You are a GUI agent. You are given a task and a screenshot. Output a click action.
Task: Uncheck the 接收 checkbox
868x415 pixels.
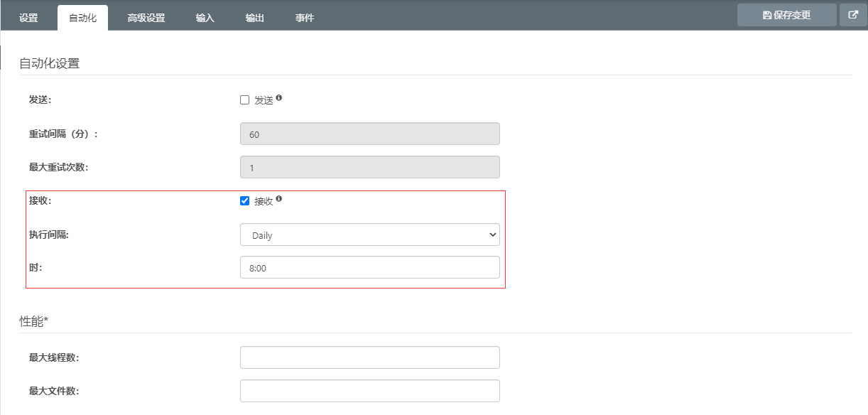(x=245, y=201)
